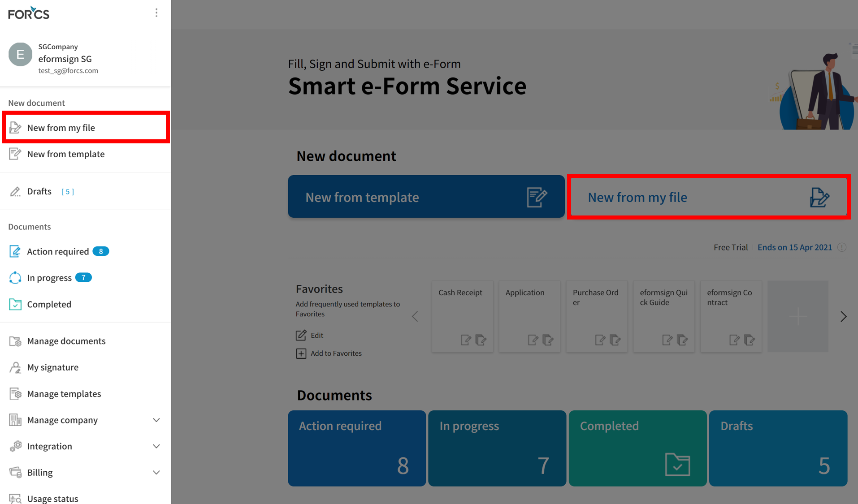Click create-document icon on eformsign Contract card
Viewport: 858px width, 504px height.
(735, 340)
